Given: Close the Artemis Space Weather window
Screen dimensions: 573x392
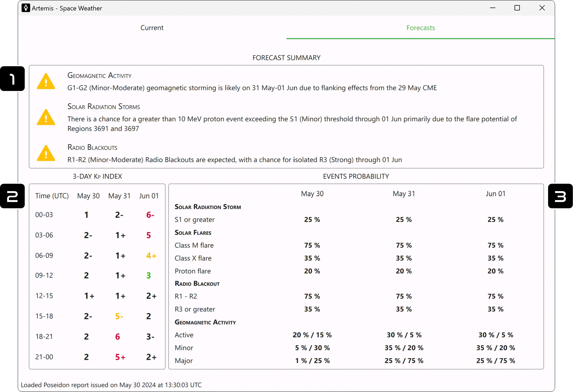Looking at the screenshot, I should pos(542,8).
